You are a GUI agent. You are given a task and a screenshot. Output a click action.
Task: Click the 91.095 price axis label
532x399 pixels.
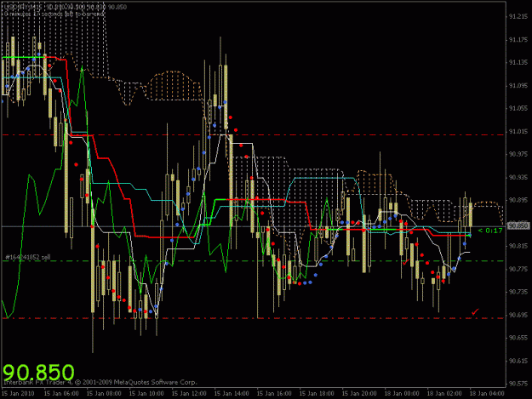pyautogui.click(x=518, y=85)
